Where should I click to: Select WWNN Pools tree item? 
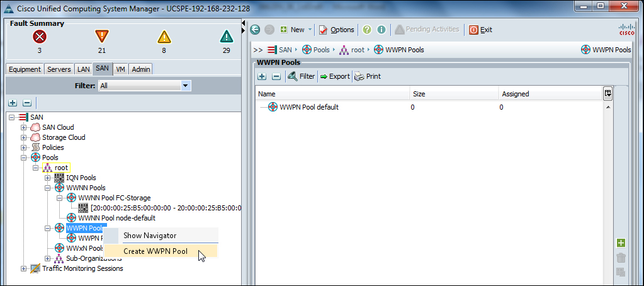click(x=86, y=188)
